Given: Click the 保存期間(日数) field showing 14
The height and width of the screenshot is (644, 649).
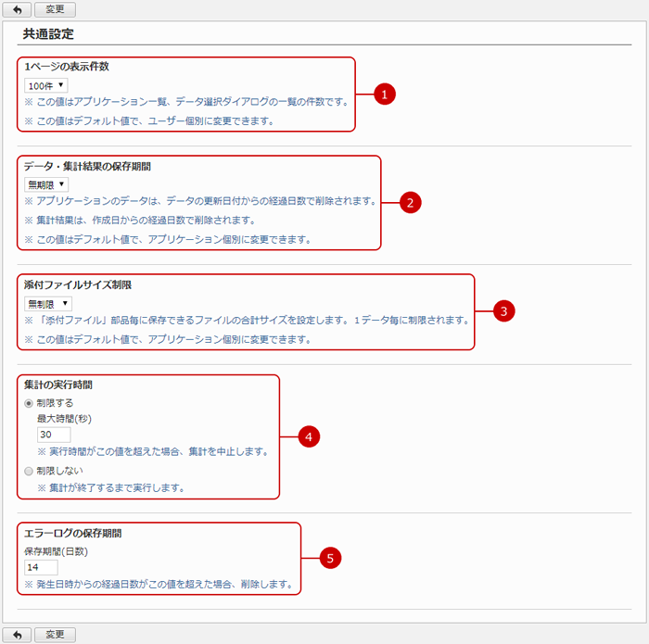Looking at the screenshot, I should tap(42, 567).
